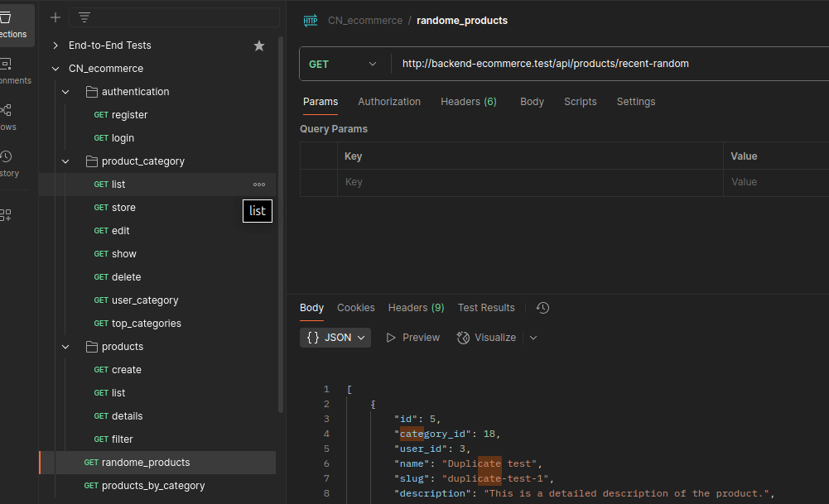This screenshot has height=504, width=829.
Task: Click the randome_products title in the breadcrumb
Action: (462, 21)
